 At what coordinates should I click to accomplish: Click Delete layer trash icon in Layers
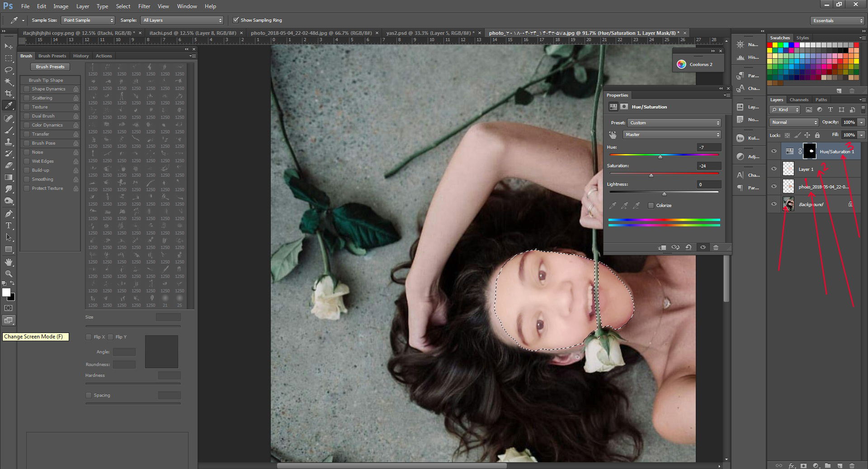tap(852, 465)
